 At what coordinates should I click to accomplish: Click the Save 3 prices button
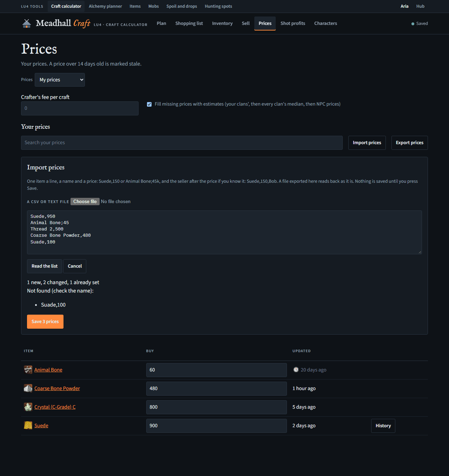point(45,322)
